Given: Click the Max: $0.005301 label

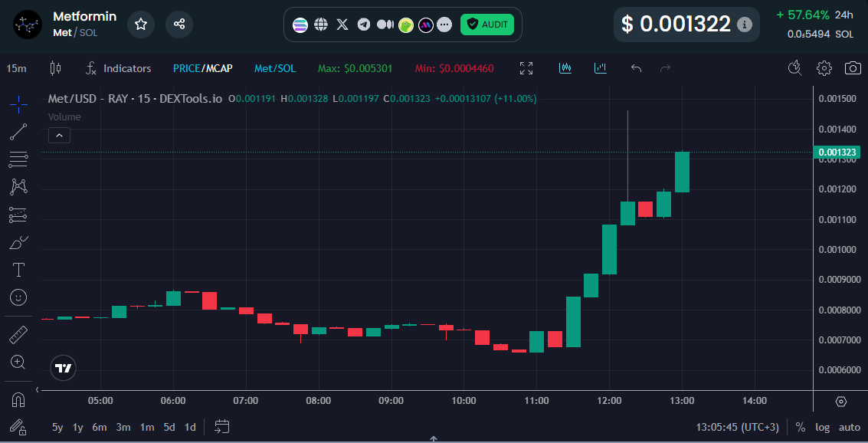Looking at the screenshot, I should tap(355, 69).
